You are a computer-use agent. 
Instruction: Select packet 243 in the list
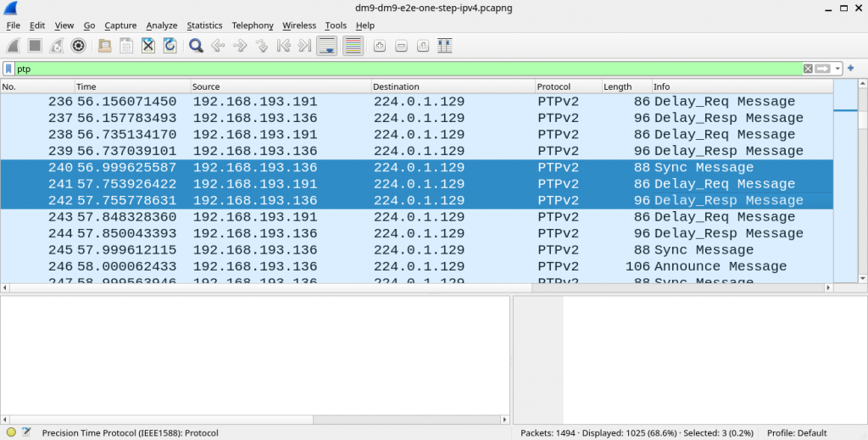click(416, 217)
